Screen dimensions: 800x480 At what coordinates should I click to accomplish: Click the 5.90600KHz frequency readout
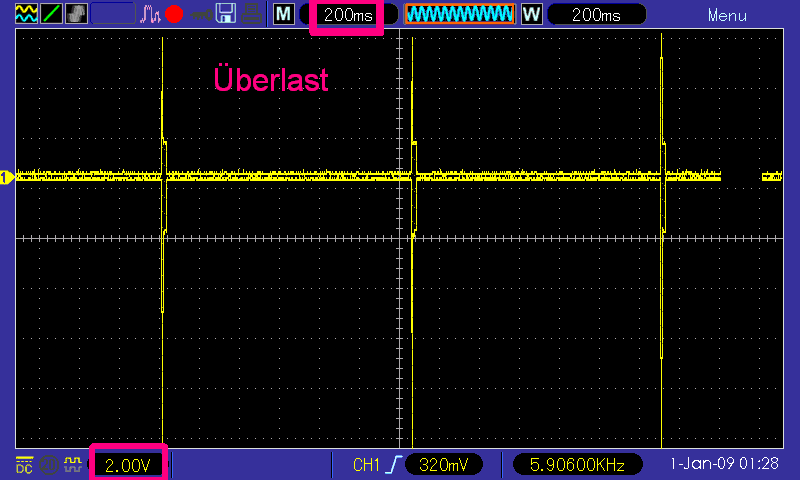point(577,465)
